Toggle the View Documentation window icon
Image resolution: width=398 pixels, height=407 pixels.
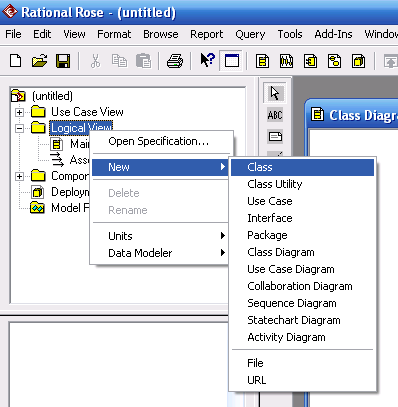coord(232,61)
